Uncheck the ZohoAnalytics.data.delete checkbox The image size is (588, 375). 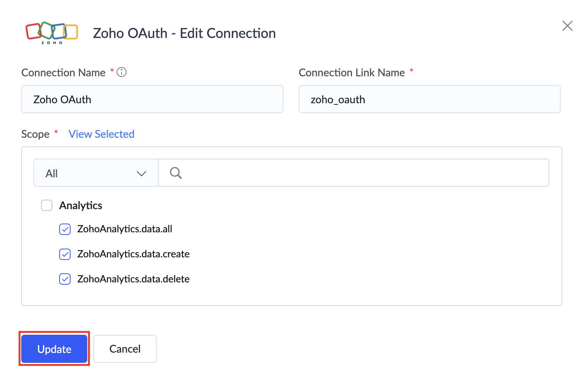coord(65,279)
